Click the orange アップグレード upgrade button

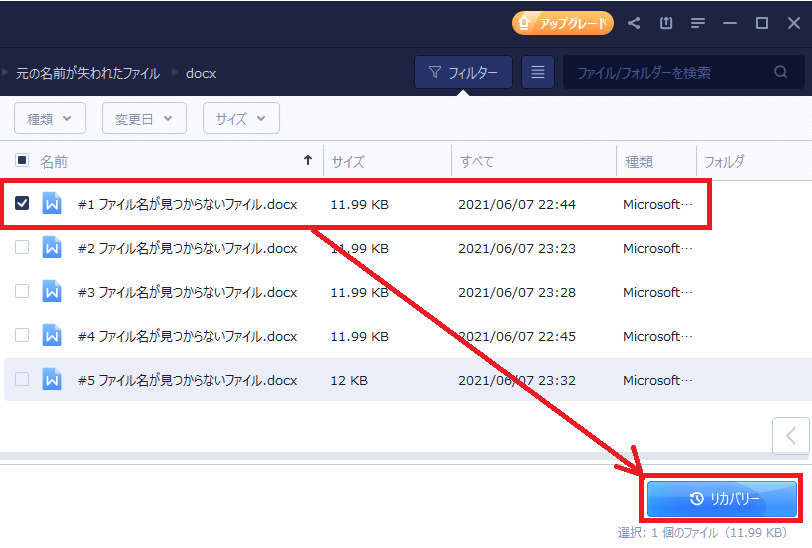point(563,23)
